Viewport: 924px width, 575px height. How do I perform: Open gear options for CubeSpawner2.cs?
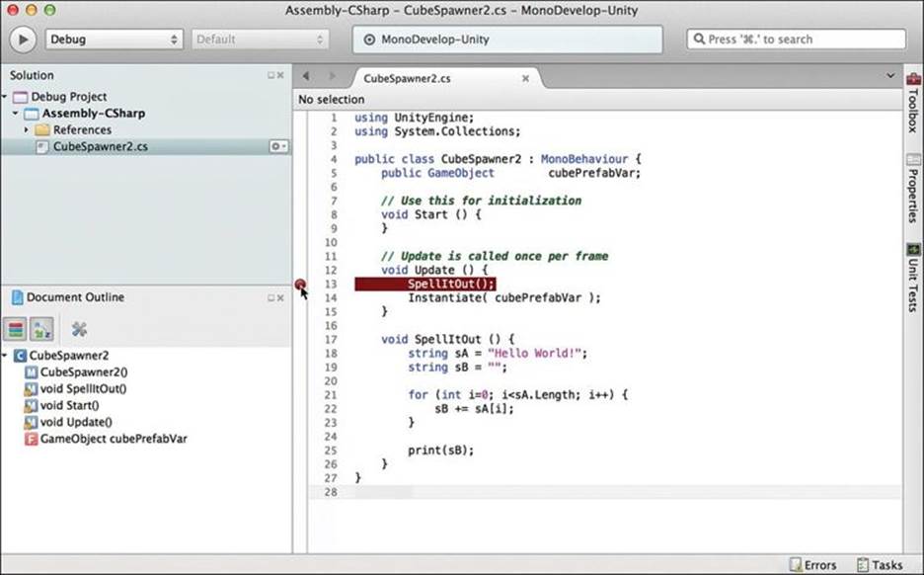point(278,146)
